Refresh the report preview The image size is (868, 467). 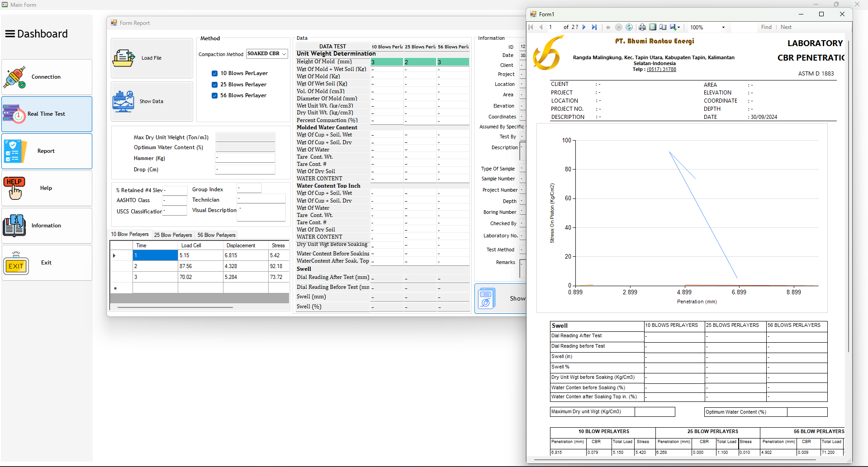coord(629,27)
